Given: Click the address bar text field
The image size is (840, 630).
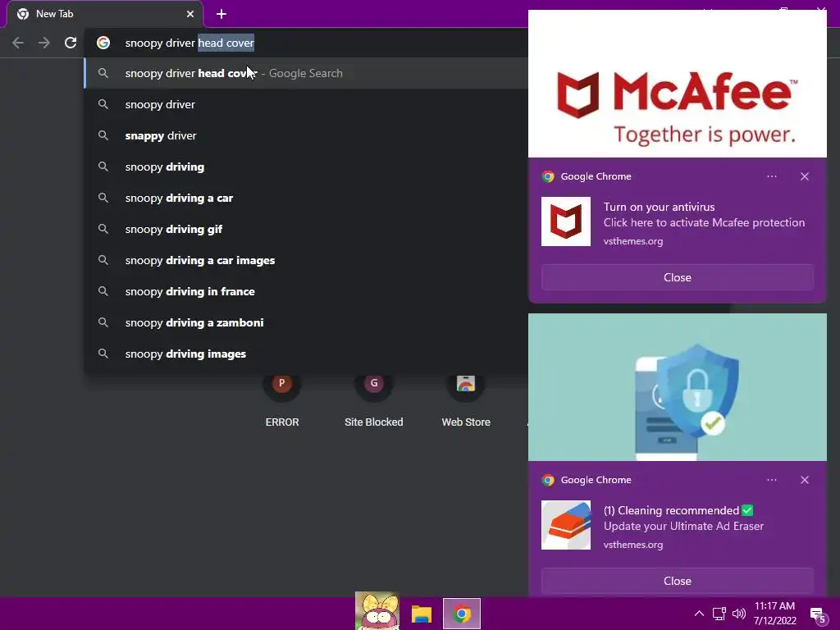Looking at the screenshot, I should (322, 43).
